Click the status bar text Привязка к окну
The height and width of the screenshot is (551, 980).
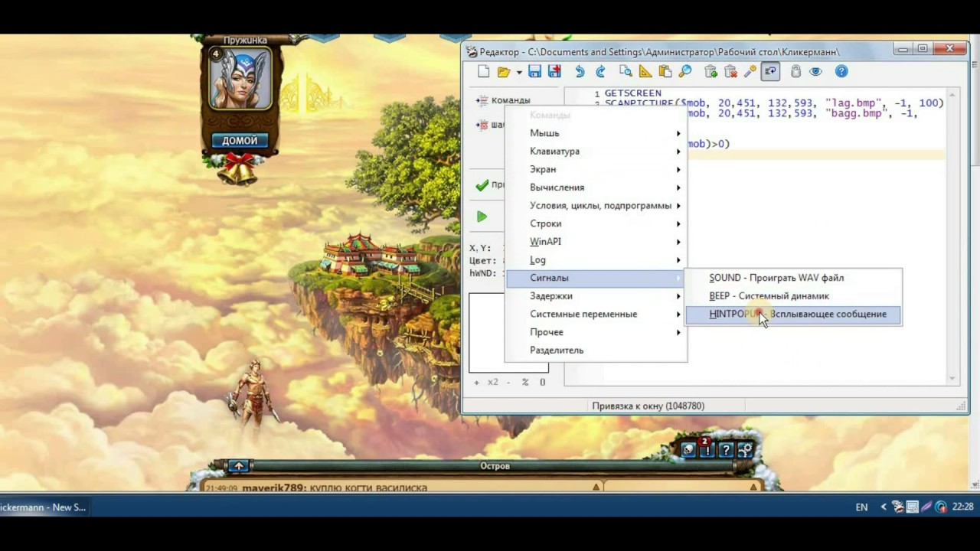click(648, 406)
